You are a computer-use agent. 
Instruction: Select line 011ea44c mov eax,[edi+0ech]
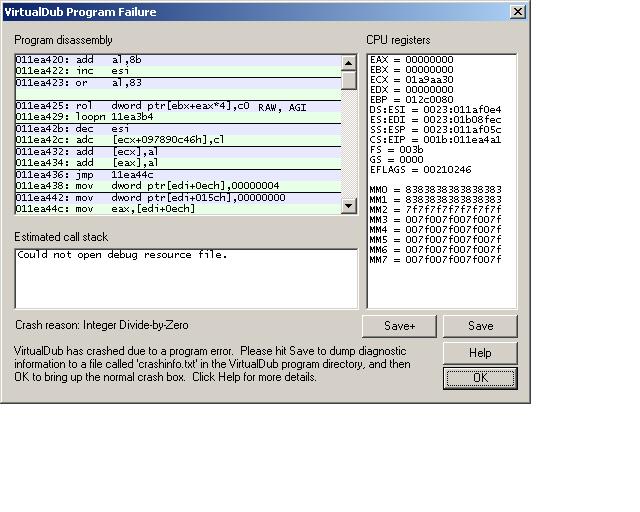pos(178,209)
